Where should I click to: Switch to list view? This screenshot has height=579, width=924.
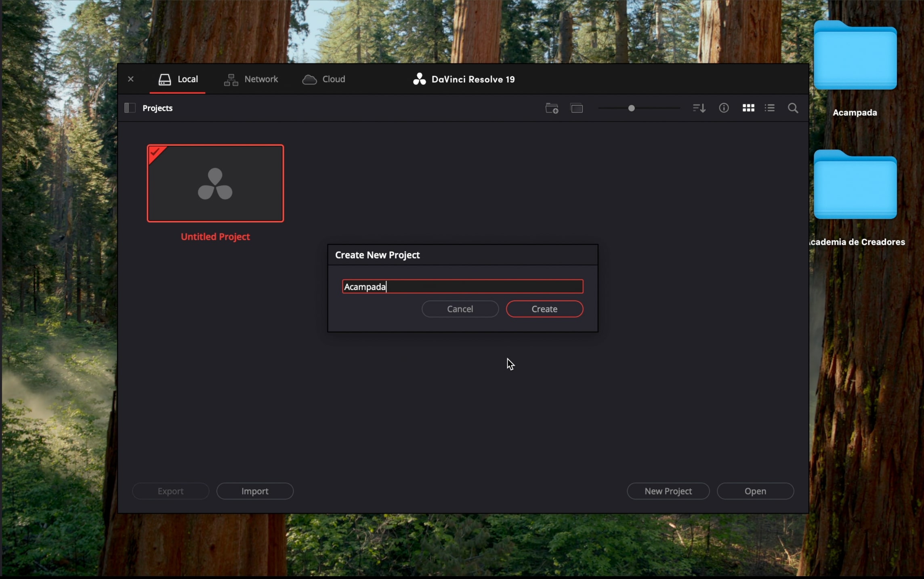tap(770, 108)
